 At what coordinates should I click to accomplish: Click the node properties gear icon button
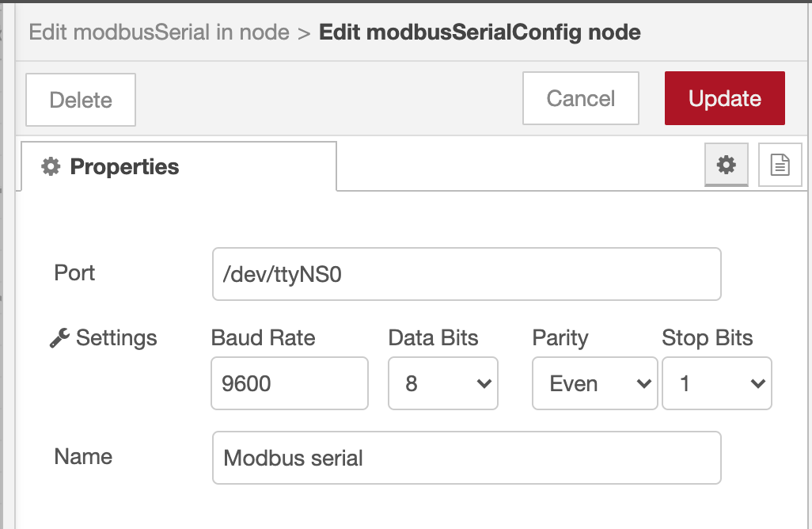(x=726, y=165)
